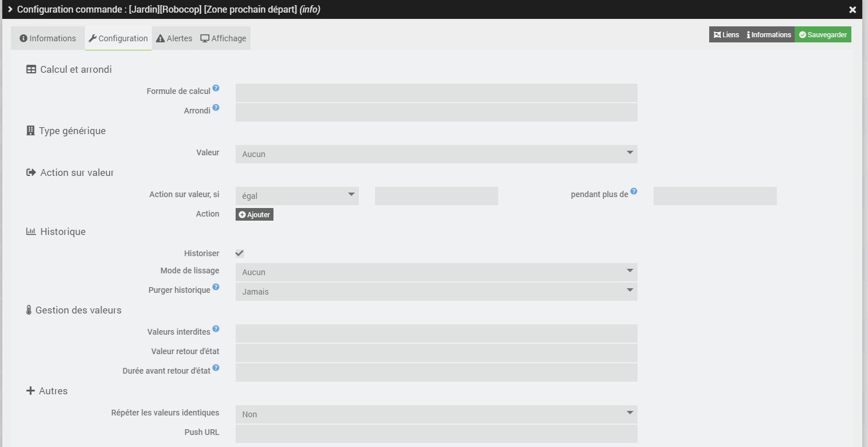Click the Formule de calcul input field

click(436, 93)
